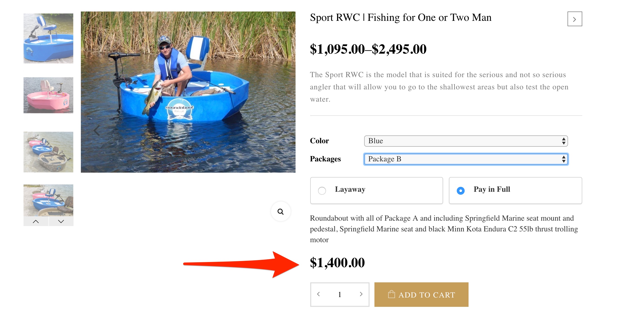The image size is (644, 311).
Task: Click the Sport RWC product title
Action: 400,17
